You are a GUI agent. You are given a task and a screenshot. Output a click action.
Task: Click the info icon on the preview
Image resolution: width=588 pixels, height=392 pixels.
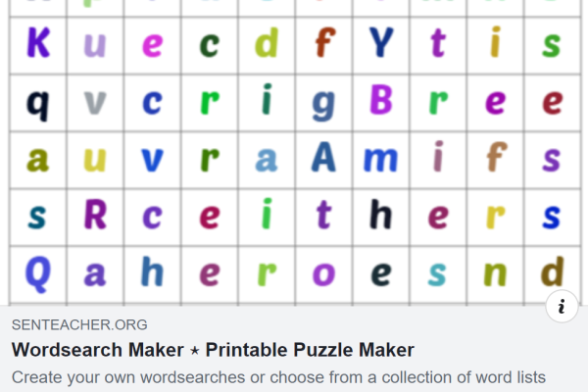[x=562, y=306]
